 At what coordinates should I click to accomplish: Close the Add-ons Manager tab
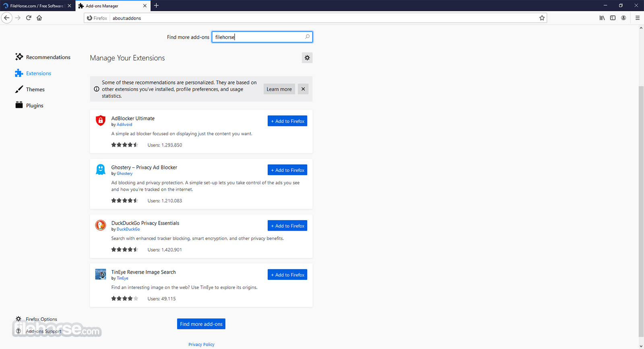point(145,6)
